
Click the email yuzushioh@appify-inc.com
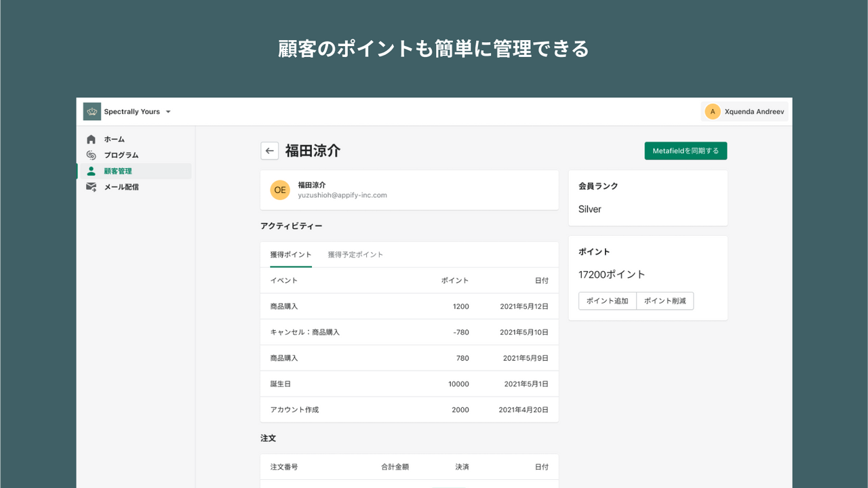342,195
